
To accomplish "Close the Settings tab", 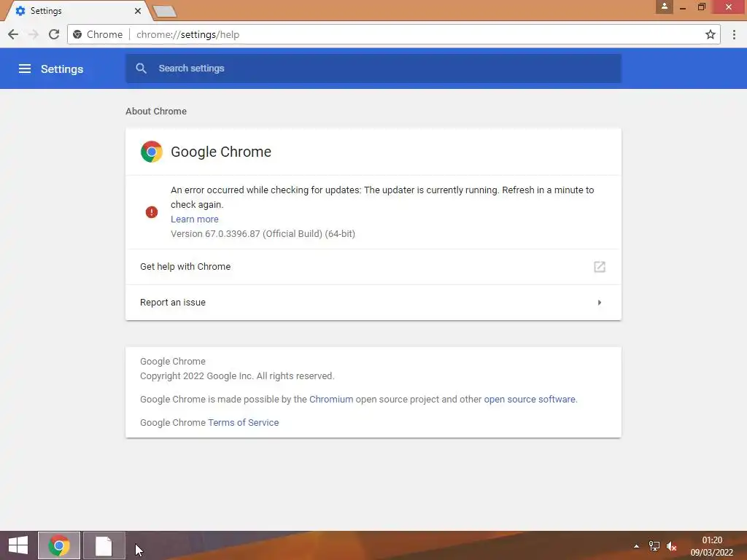I will point(138,10).
